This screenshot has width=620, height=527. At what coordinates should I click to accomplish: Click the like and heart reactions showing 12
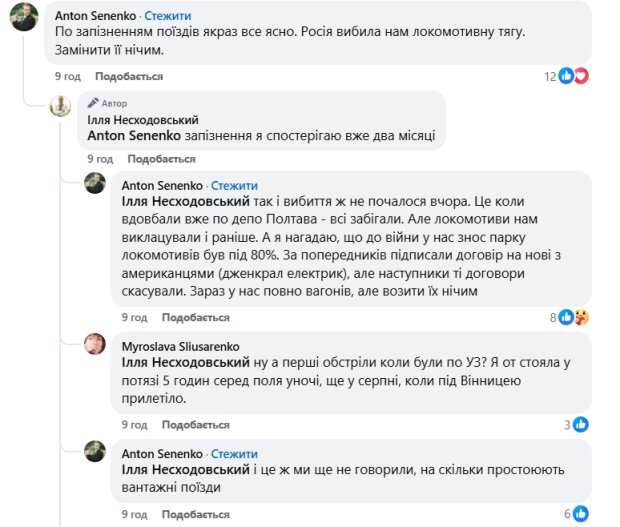[x=573, y=76]
